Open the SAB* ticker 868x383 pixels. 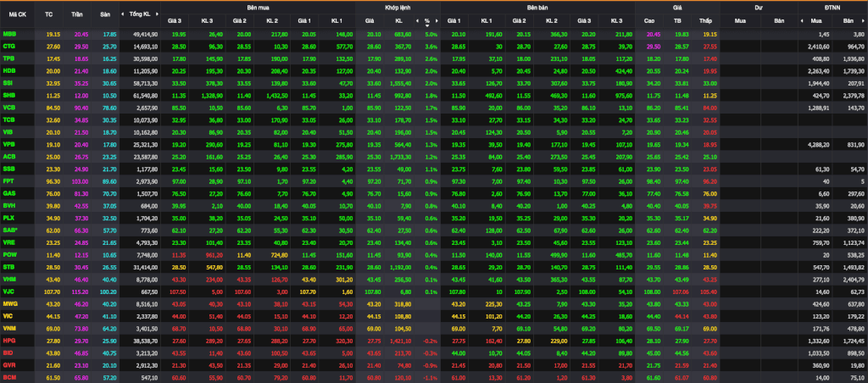[10, 229]
